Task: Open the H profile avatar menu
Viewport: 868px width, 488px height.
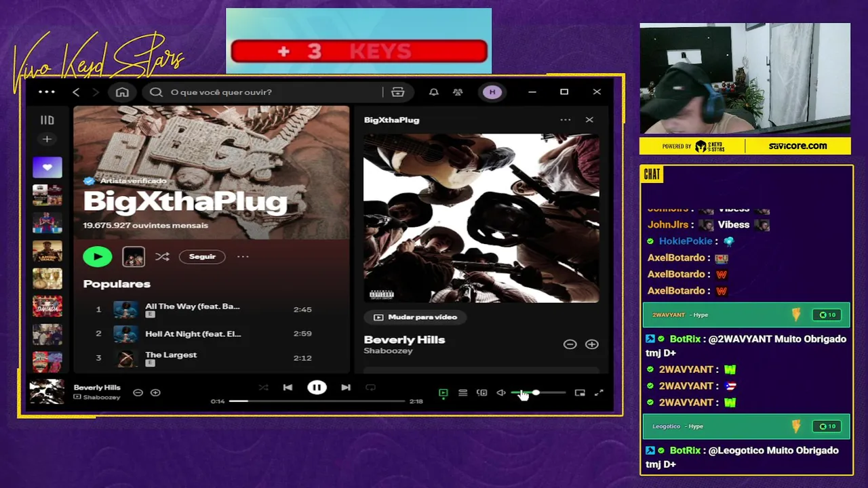Action: [x=492, y=92]
